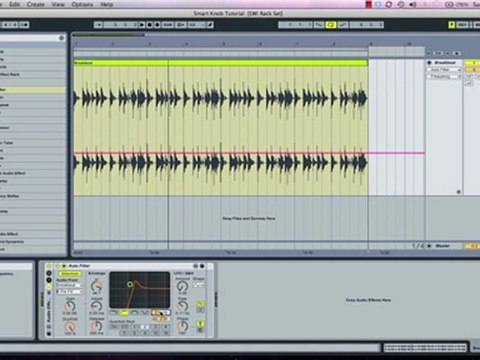Open the View menu

pyautogui.click(x=58, y=4)
